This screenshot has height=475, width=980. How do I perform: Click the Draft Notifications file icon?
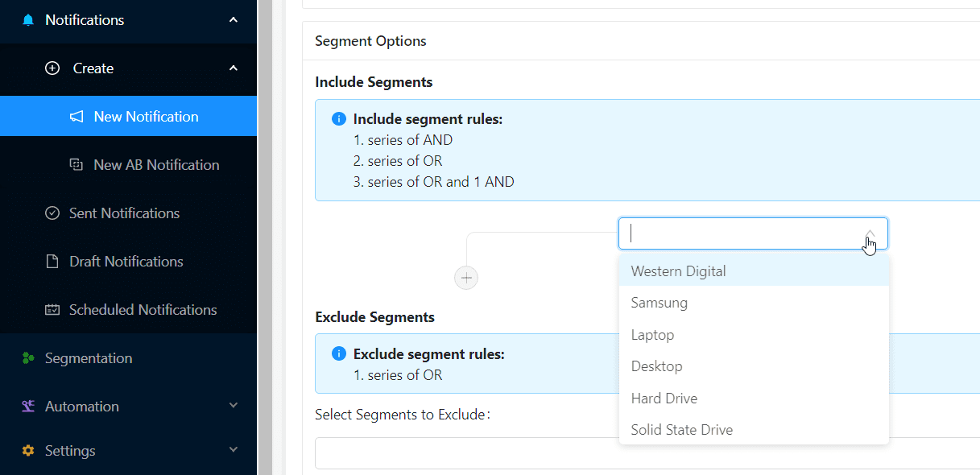coord(52,262)
